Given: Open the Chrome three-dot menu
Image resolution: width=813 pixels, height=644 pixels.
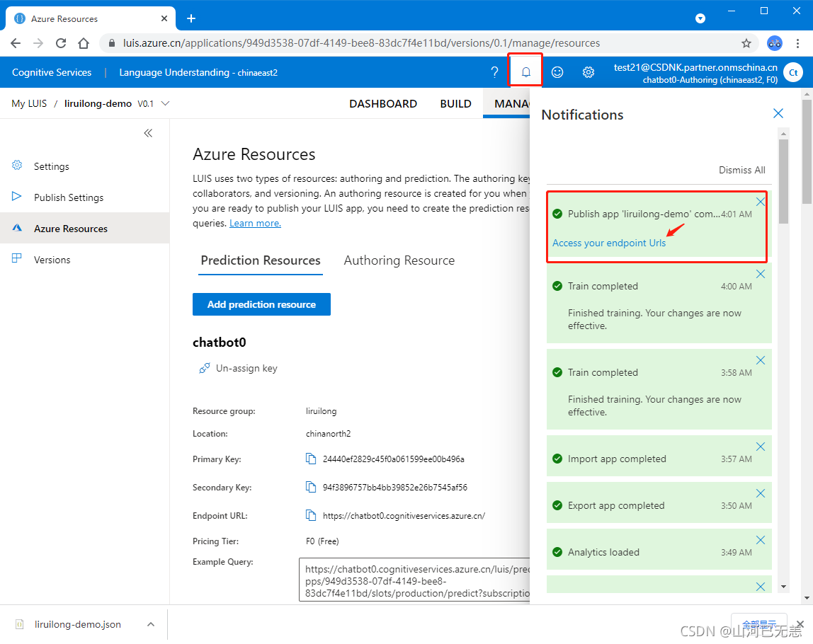Looking at the screenshot, I should pos(797,43).
